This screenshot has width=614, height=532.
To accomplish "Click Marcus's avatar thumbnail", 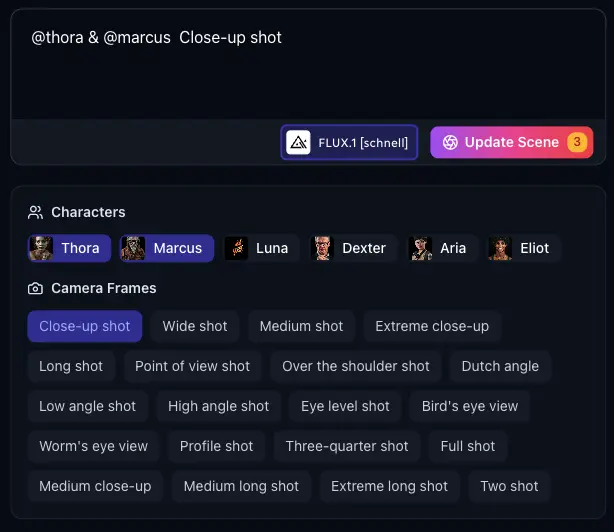I will tap(134, 248).
